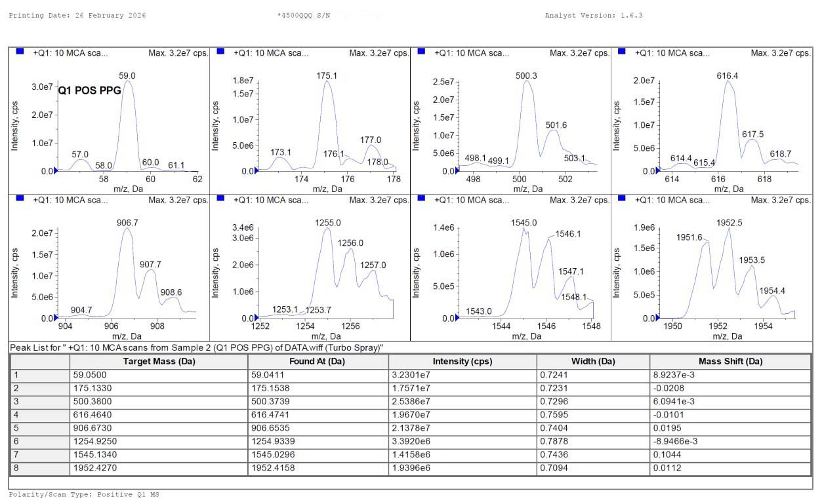Select the 'Found At (Da)' column header
822x504 pixels.
click(319, 361)
